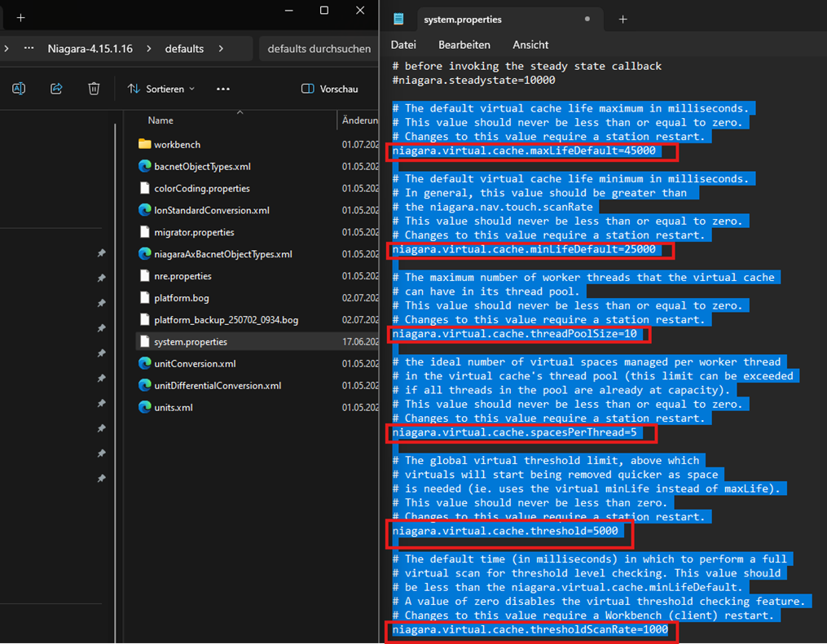Select colorCoding.properties file
Image resolution: width=827 pixels, height=644 pixels.
(x=201, y=189)
